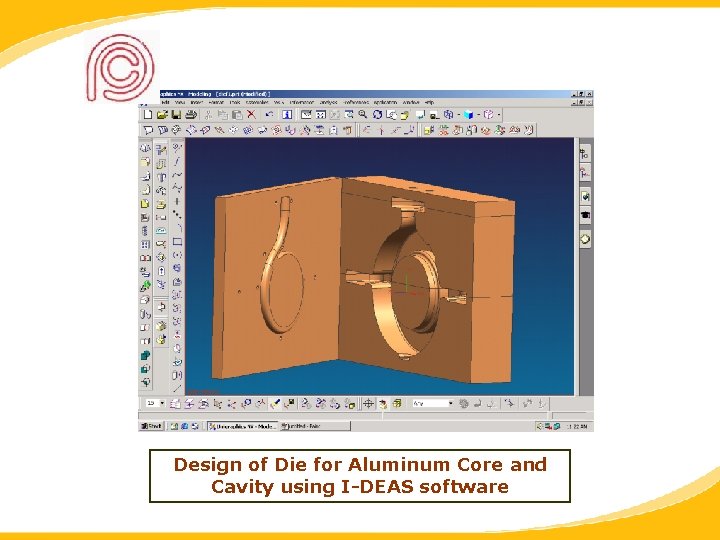Click the Paste clipboard icon
Screen dimensions: 720x540
(x=237, y=114)
